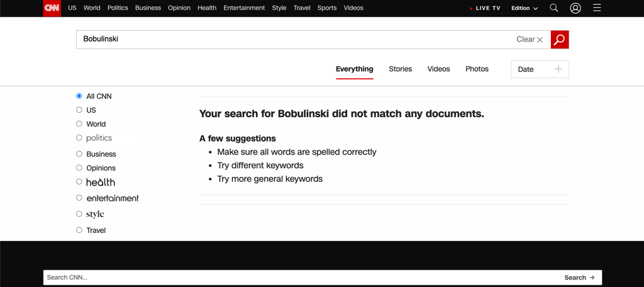The image size is (644, 287).
Task: Expand the Edition dropdown
Action: pyautogui.click(x=525, y=8)
